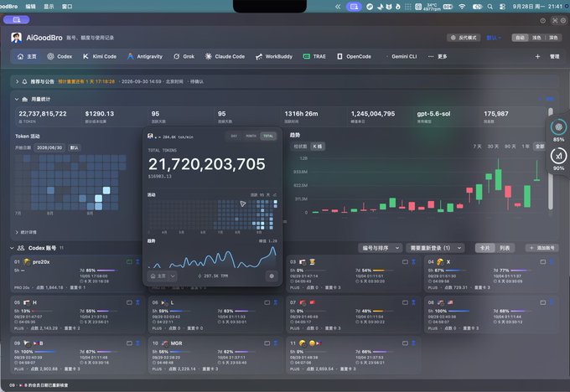Click the screen icon on card 03

pos(405,261)
